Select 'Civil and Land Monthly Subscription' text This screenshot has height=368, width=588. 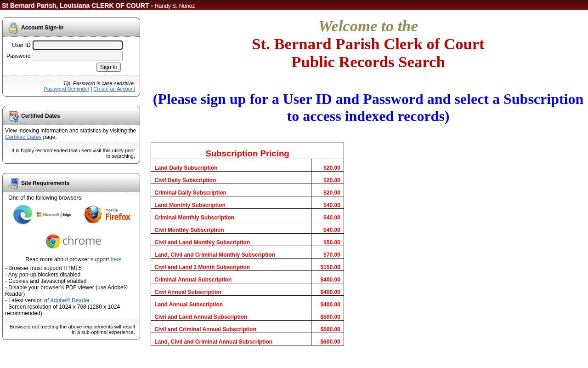tap(202, 242)
